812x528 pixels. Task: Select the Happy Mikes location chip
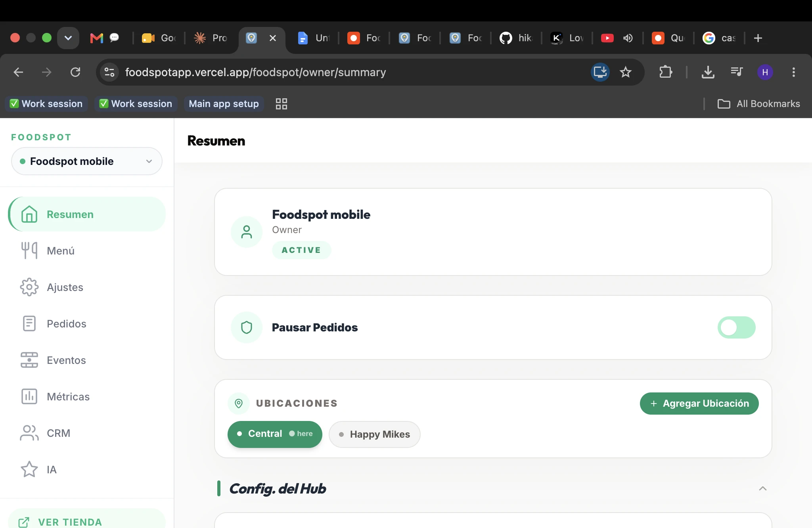pyautogui.click(x=374, y=434)
